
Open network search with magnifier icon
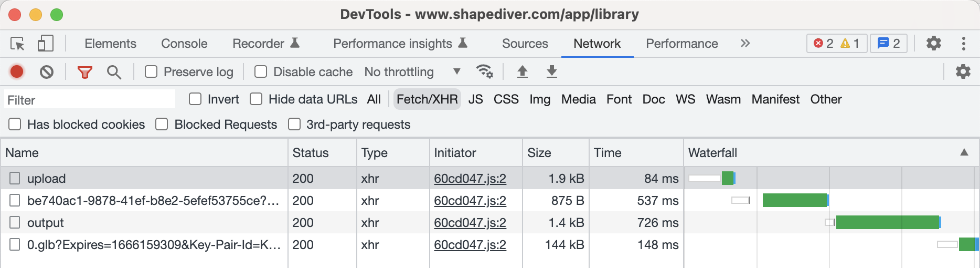pyautogui.click(x=114, y=71)
